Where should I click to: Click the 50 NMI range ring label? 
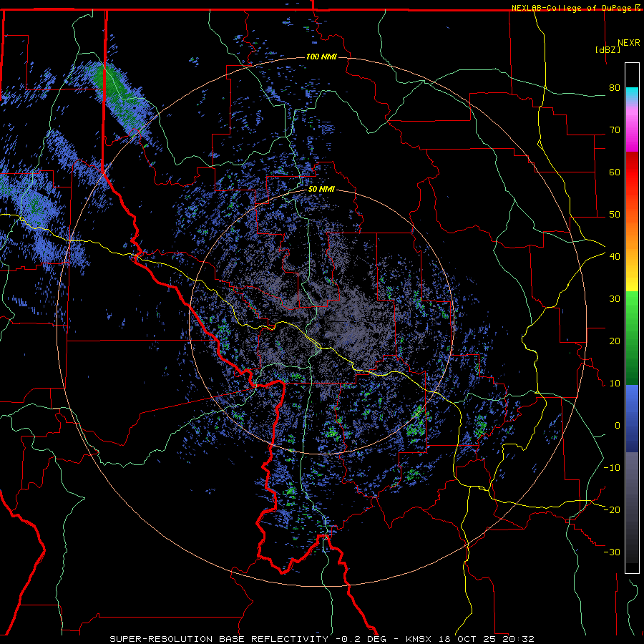pos(321,190)
